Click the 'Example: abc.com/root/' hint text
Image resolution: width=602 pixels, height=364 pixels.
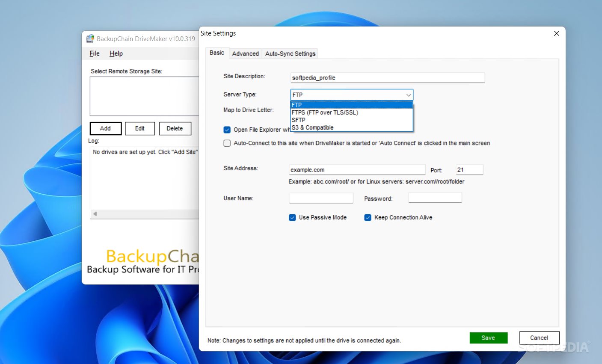[377, 182]
